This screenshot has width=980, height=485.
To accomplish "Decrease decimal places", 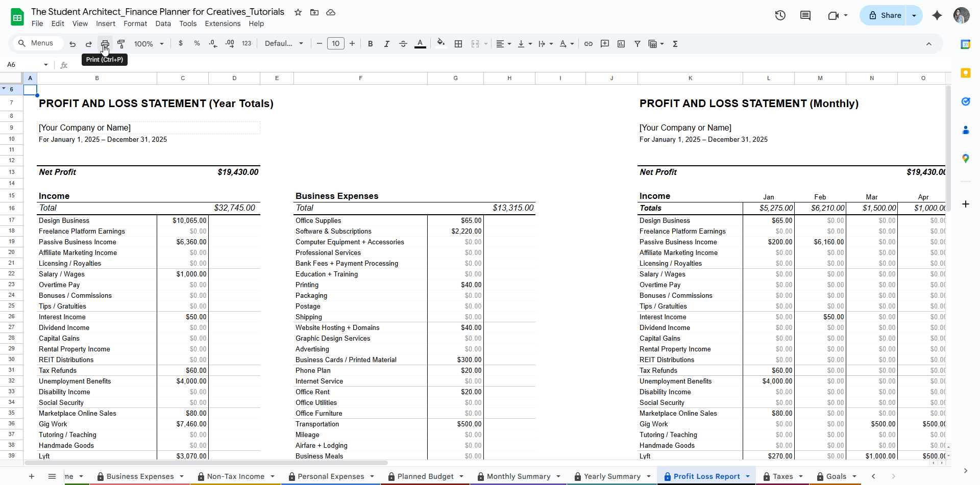I will click(213, 44).
